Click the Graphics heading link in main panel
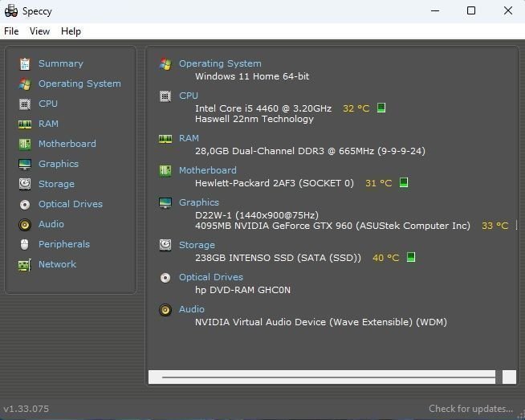 [x=199, y=202]
